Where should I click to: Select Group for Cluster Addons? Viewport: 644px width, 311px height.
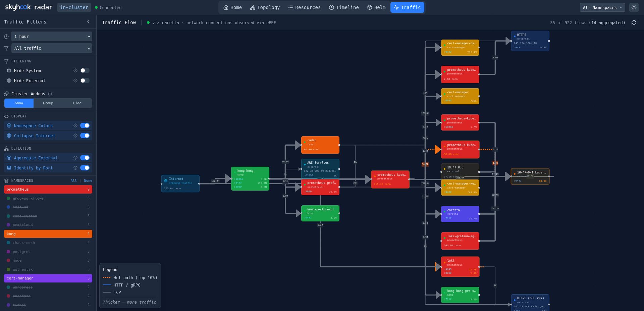click(48, 103)
